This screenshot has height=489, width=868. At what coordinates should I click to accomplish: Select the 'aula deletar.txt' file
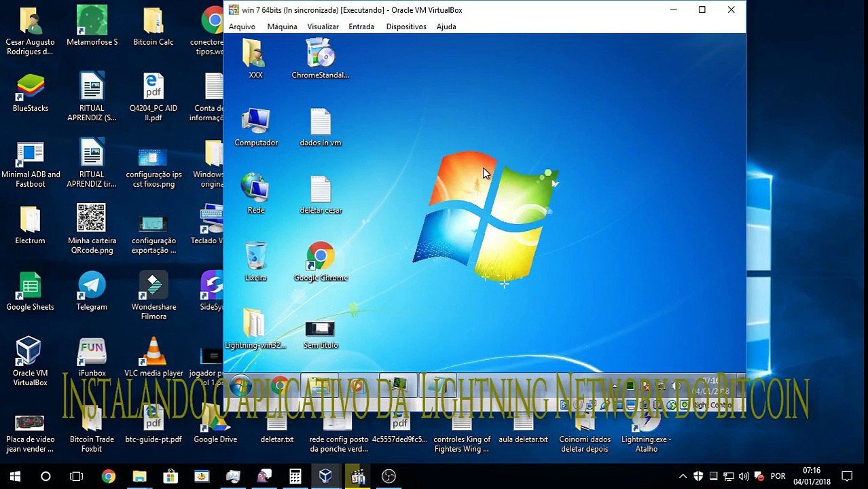coord(523,428)
